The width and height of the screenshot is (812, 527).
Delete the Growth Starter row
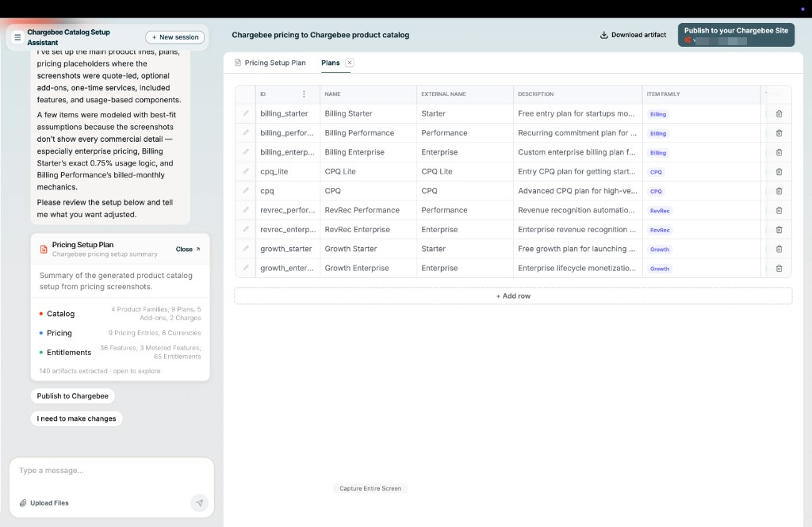click(x=779, y=249)
